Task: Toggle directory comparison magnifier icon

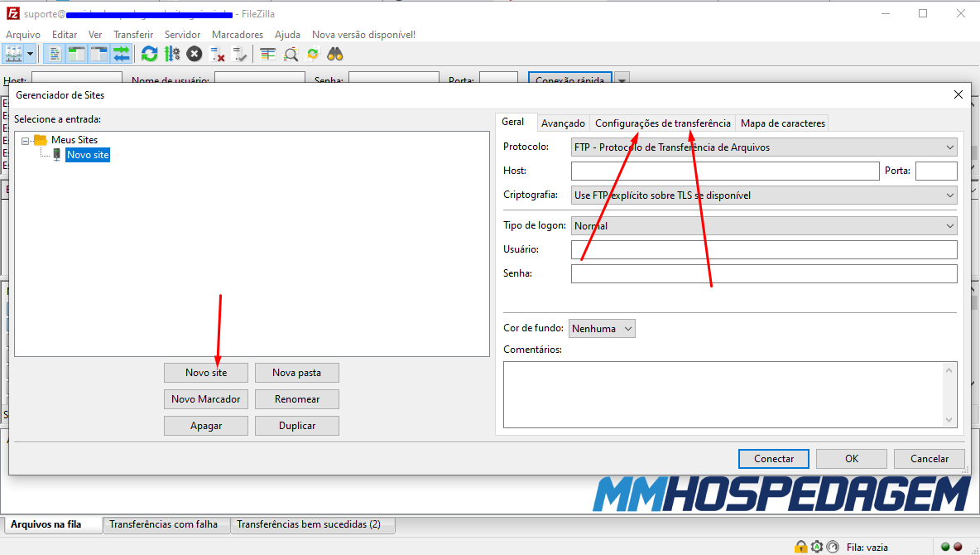Action: 291,55
